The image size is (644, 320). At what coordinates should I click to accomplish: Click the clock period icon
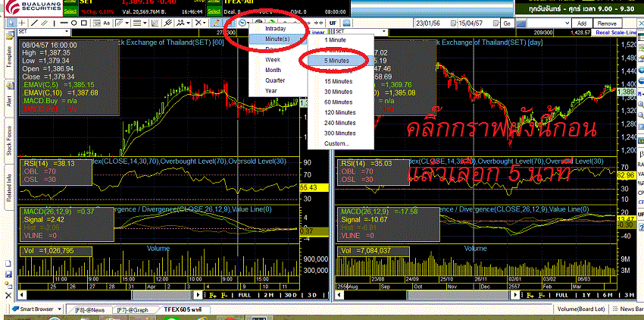tap(242, 23)
